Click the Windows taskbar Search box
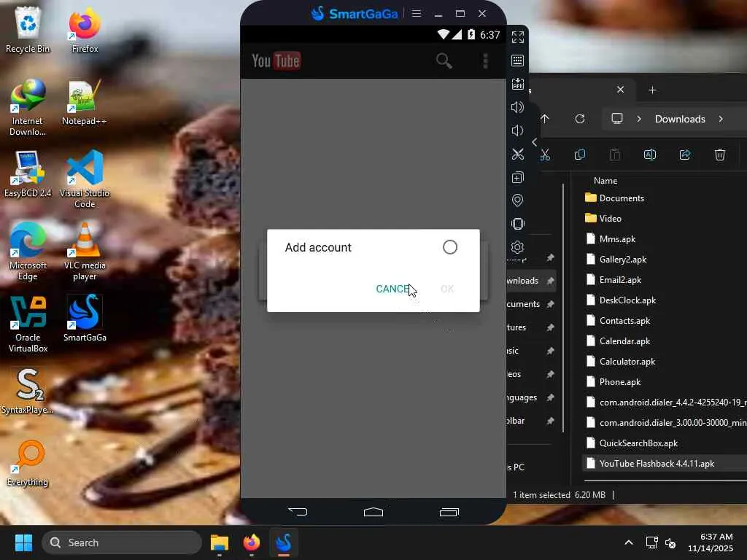Screen dimensions: 747x560 (x=122, y=542)
